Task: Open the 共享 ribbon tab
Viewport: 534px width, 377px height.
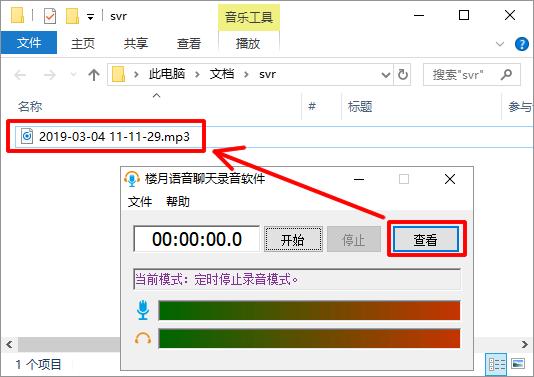Action: [x=136, y=43]
